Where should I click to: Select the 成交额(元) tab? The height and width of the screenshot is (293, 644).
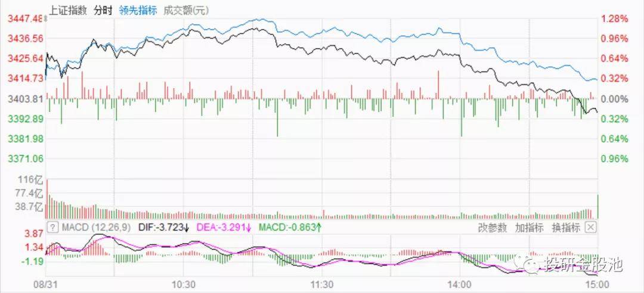pos(186,11)
